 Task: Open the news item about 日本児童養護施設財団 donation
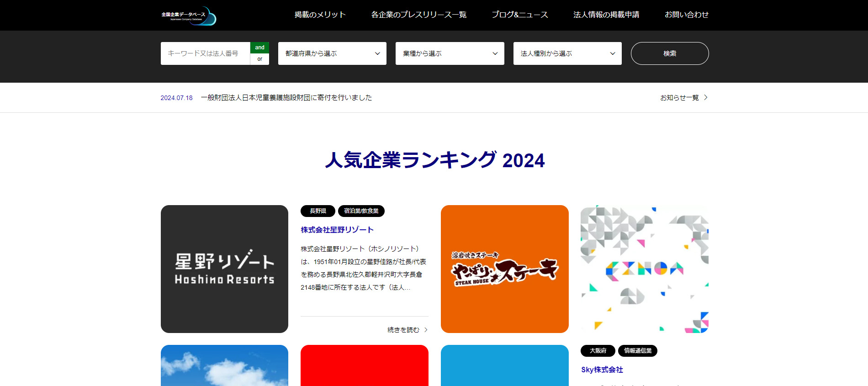point(286,98)
